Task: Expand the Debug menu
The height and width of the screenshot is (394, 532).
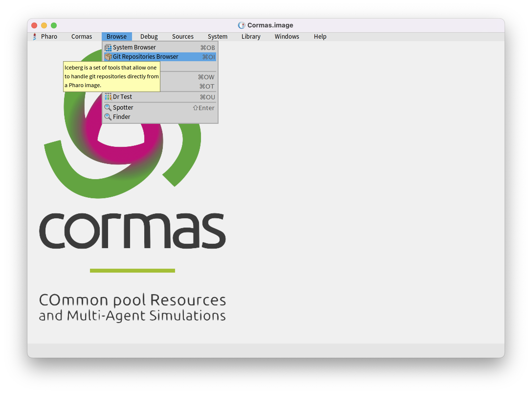Action: (x=149, y=37)
